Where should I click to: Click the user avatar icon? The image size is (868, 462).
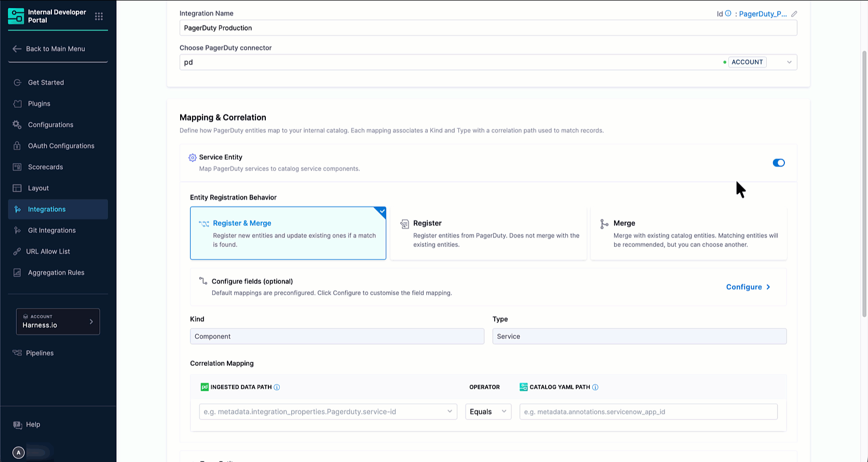pos(19,453)
